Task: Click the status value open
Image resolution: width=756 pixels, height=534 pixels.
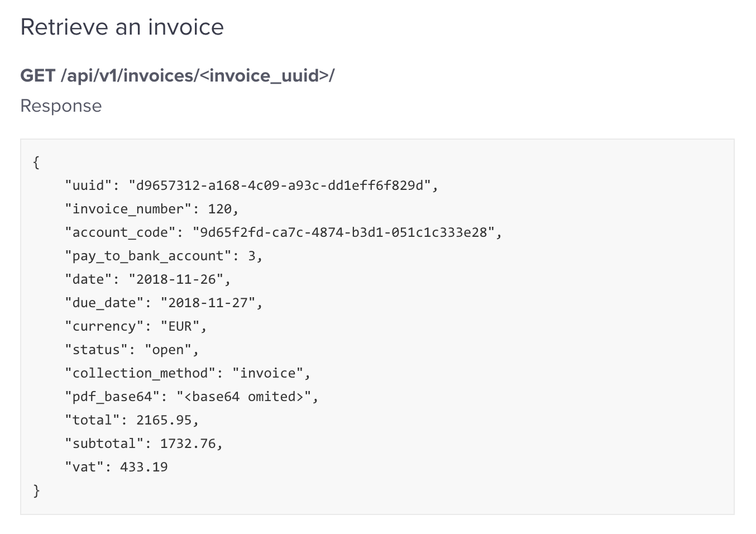Action: pyautogui.click(x=168, y=350)
